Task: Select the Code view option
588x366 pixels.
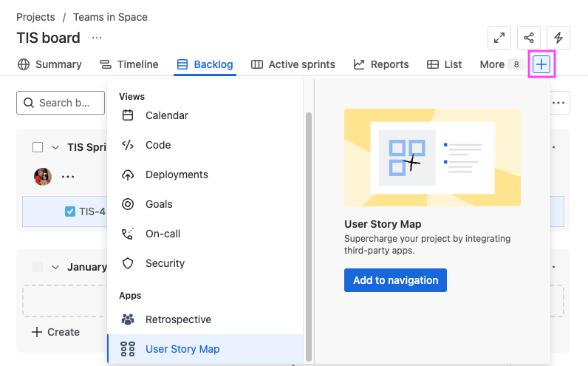Action: (x=158, y=145)
